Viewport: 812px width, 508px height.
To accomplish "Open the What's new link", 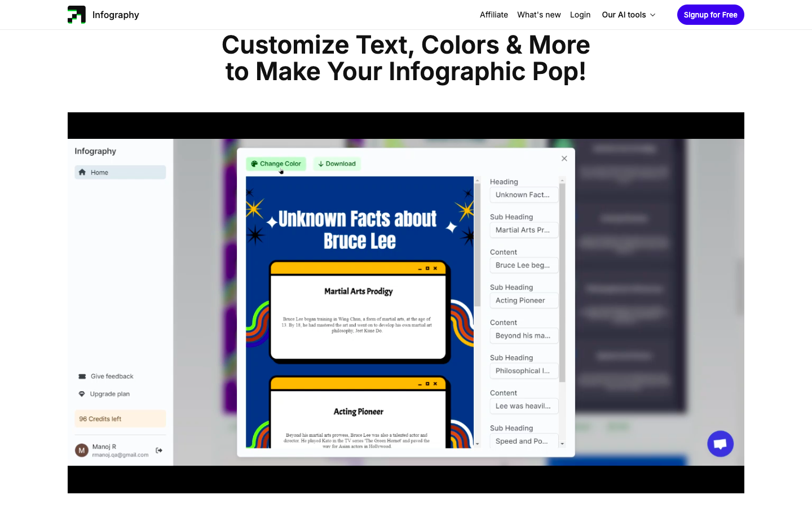I will point(539,15).
